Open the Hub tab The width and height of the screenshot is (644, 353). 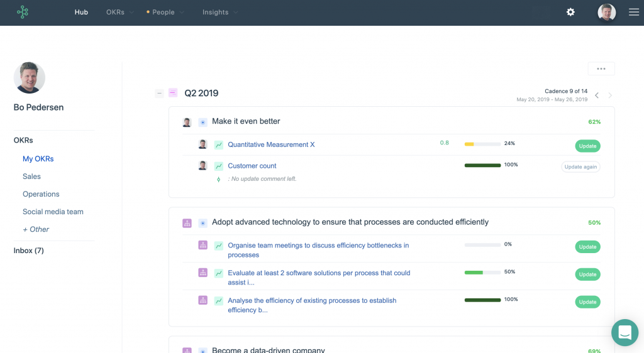pyautogui.click(x=81, y=13)
